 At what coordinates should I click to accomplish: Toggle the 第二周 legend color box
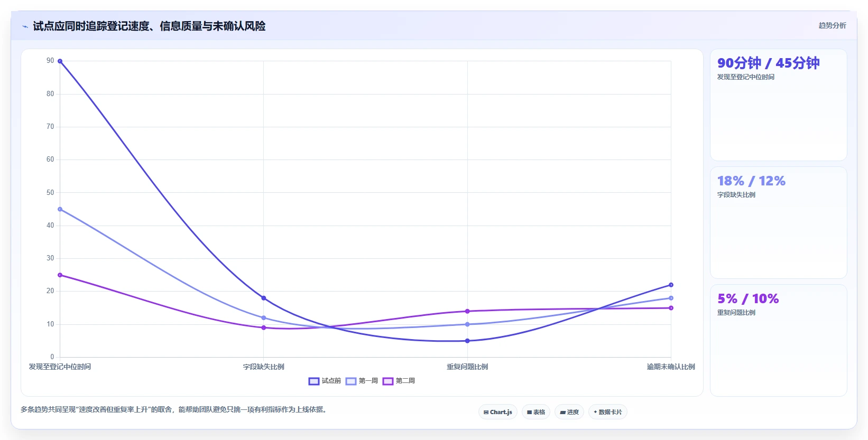[388, 381]
